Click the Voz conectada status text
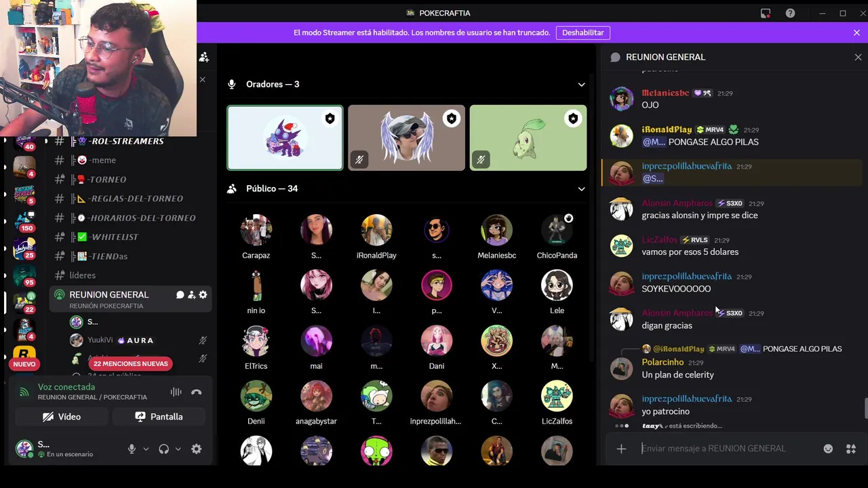 (66, 387)
